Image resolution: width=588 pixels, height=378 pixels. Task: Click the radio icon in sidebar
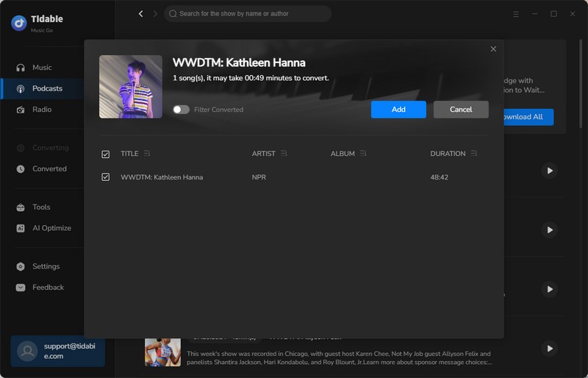click(21, 110)
